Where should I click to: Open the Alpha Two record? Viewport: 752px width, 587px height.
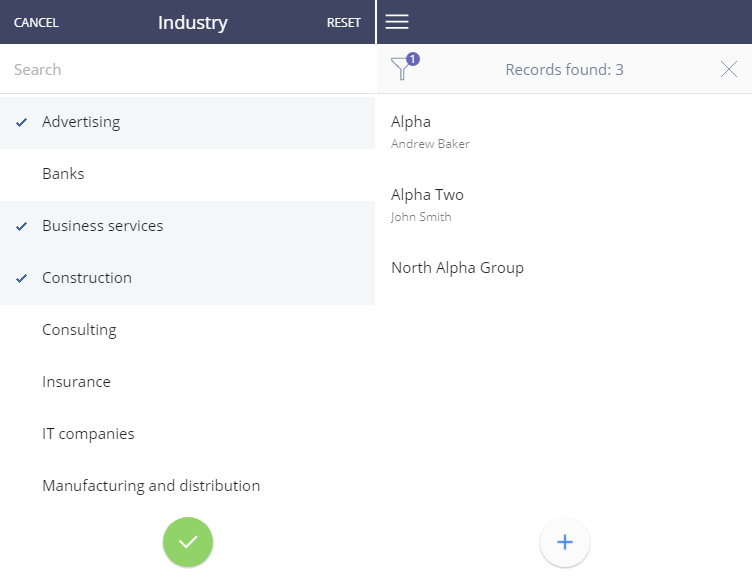564,205
